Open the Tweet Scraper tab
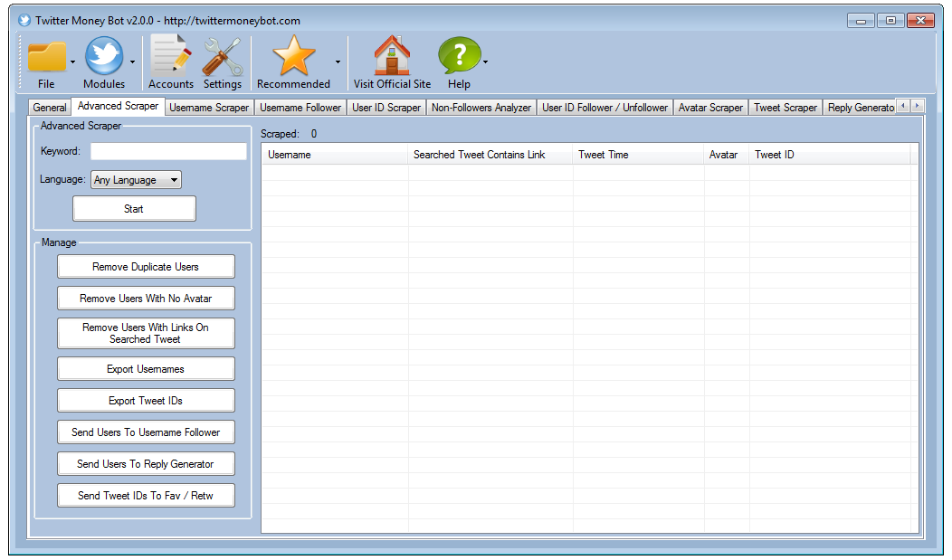 pos(785,108)
